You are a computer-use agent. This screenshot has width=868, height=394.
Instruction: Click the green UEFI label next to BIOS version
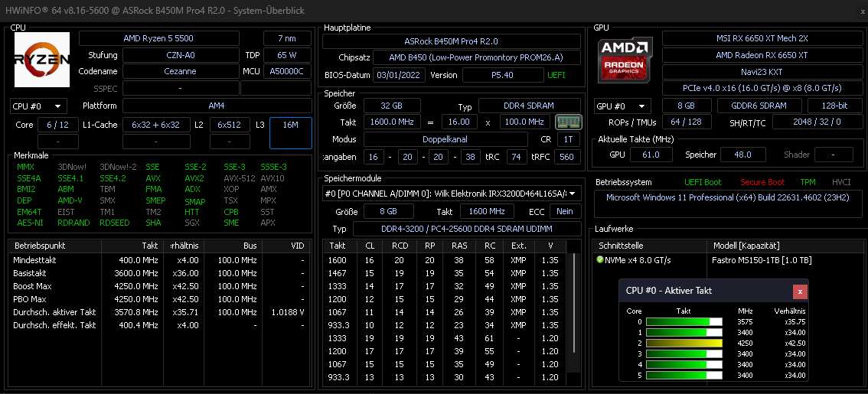tap(556, 75)
